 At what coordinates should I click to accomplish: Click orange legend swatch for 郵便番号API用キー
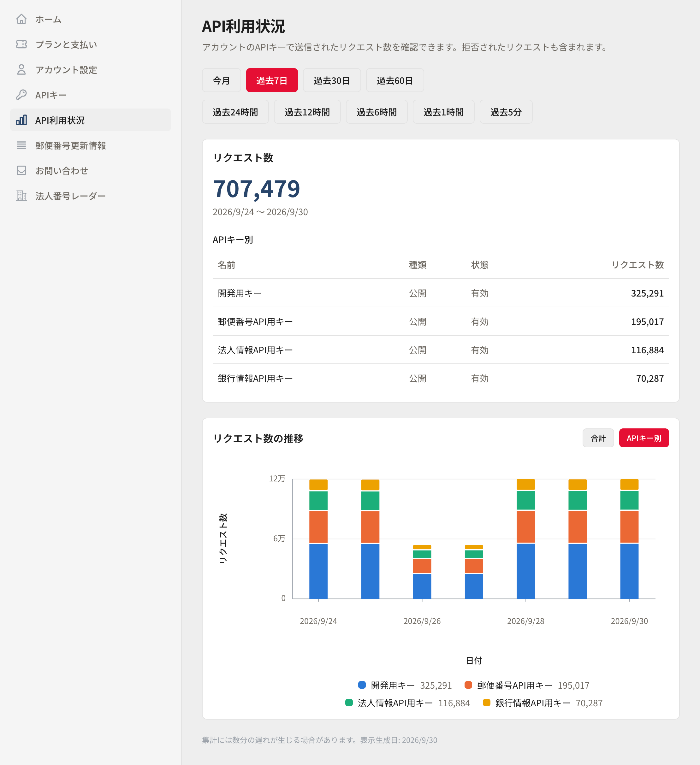tap(468, 685)
